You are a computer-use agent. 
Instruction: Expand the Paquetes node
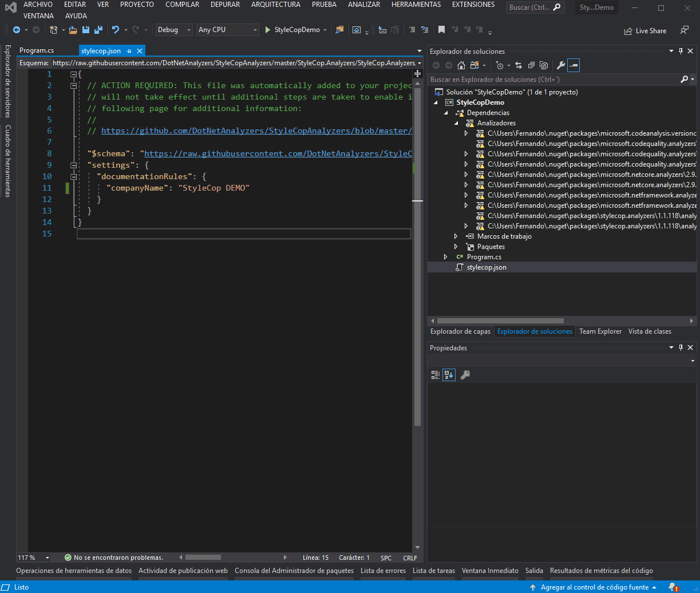tap(456, 247)
